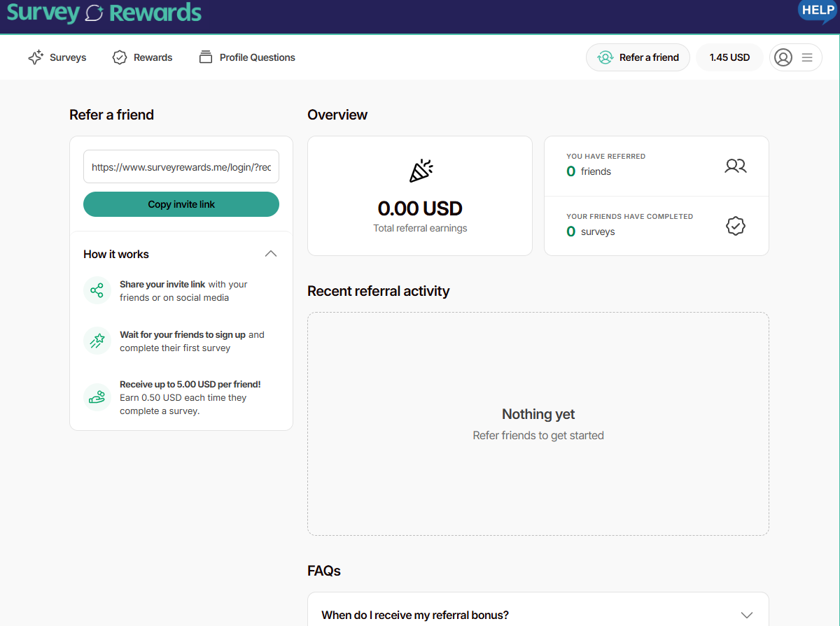Screen dimensions: 840x626
Task: Click the Rewards badge icon
Action: pos(120,57)
